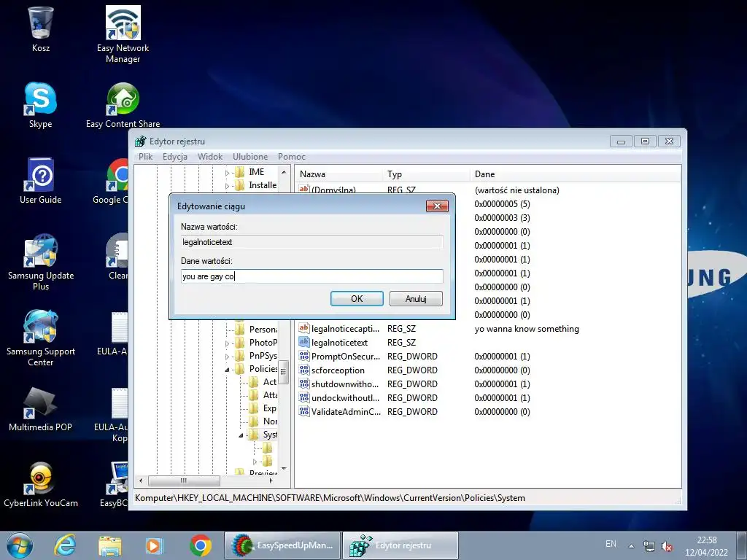Close the Edytowanie ciągu dialog
747x560 pixels.
point(437,206)
